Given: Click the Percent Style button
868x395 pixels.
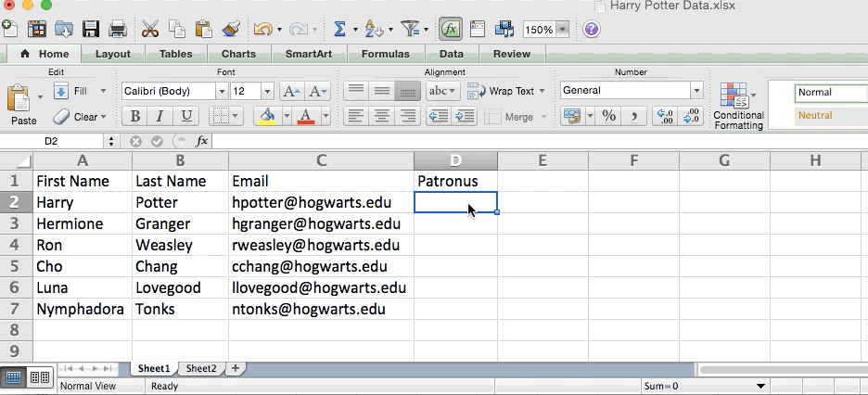Looking at the screenshot, I should [608, 116].
